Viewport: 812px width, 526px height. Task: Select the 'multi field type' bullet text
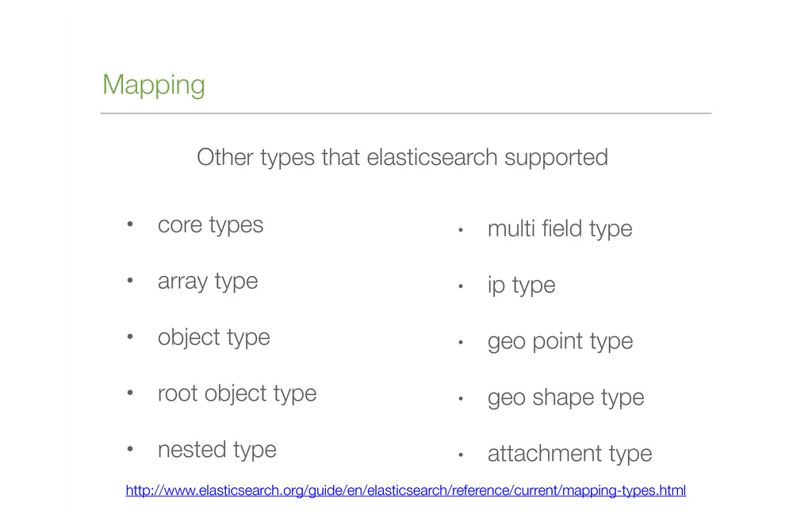coord(560,229)
